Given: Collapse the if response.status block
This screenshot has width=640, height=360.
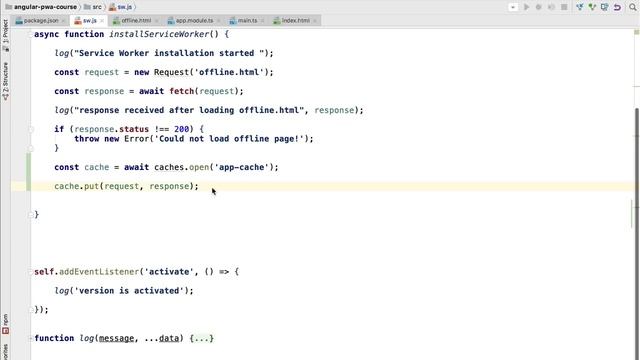Looking at the screenshot, I should [31, 129].
